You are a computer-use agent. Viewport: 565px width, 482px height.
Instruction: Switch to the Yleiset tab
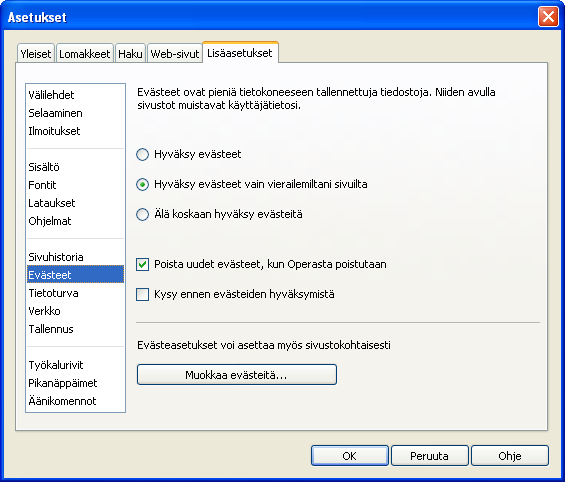coord(36,54)
